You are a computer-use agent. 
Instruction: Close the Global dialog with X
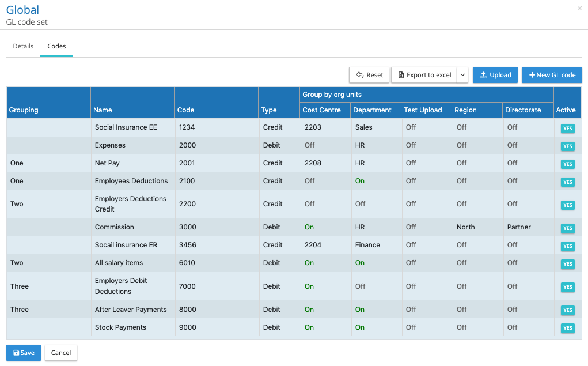coord(579,9)
